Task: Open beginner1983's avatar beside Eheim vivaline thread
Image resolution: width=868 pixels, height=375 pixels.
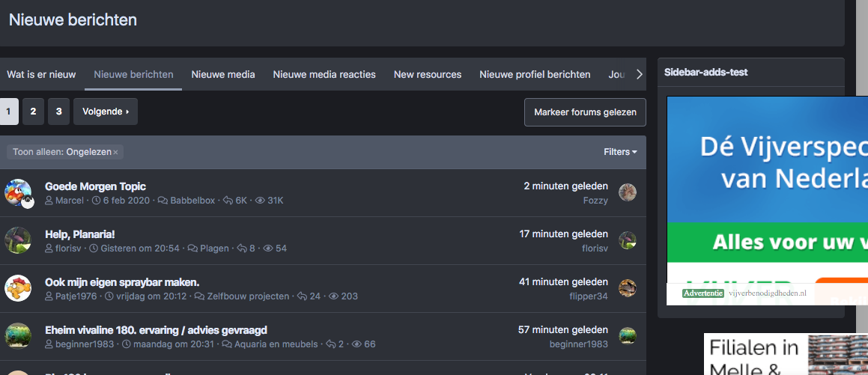Action: click(x=18, y=336)
